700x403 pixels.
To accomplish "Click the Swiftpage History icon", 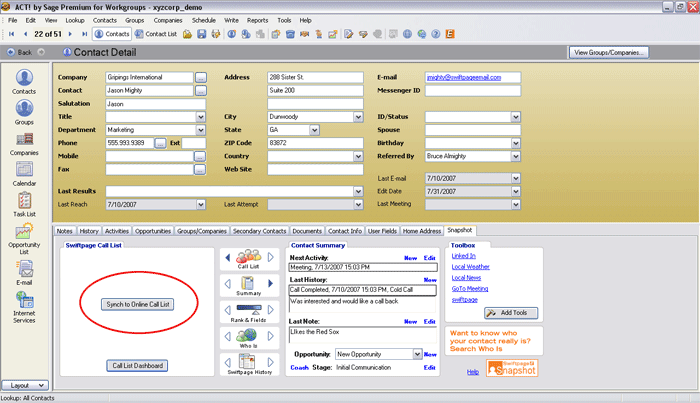I will pyautogui.click(x=247, y=361).
